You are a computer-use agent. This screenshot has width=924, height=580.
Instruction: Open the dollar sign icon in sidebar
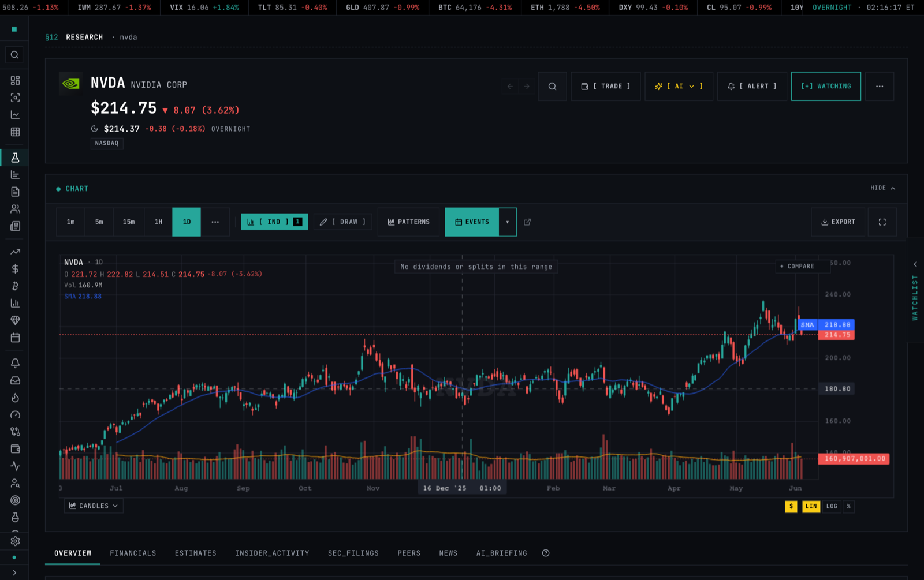coord(15,269)
